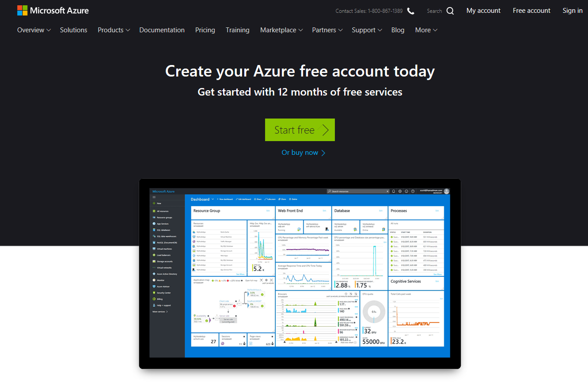Click the magnifying glass search icon

(450, 11)
